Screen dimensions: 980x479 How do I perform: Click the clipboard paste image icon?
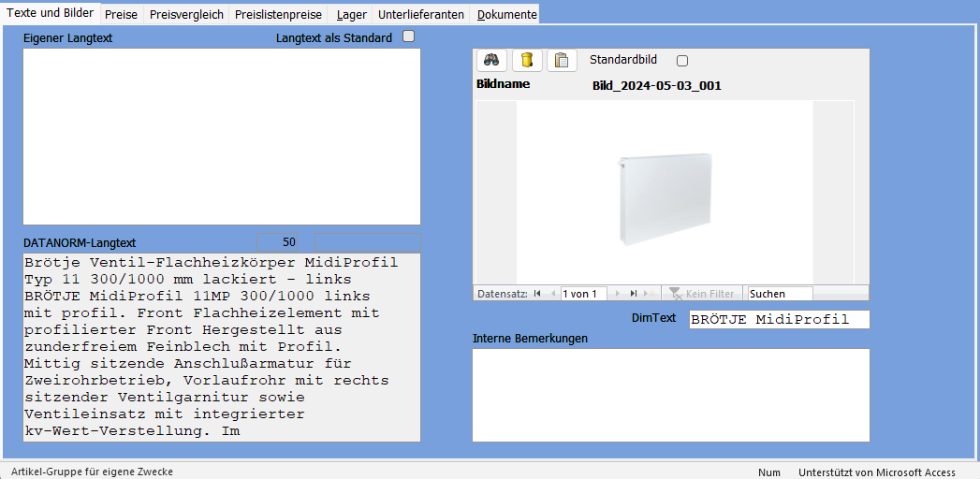click(x=562, y=60)
